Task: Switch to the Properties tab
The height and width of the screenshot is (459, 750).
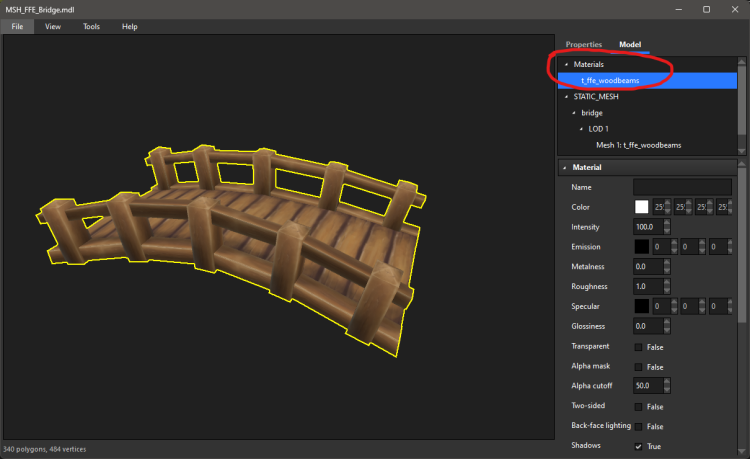Action: pos(583,45)
